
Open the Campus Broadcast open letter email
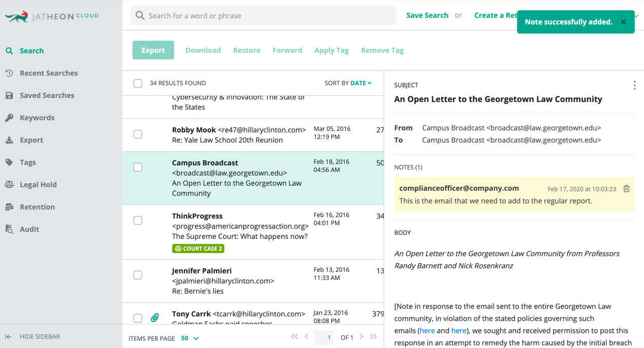253,178
